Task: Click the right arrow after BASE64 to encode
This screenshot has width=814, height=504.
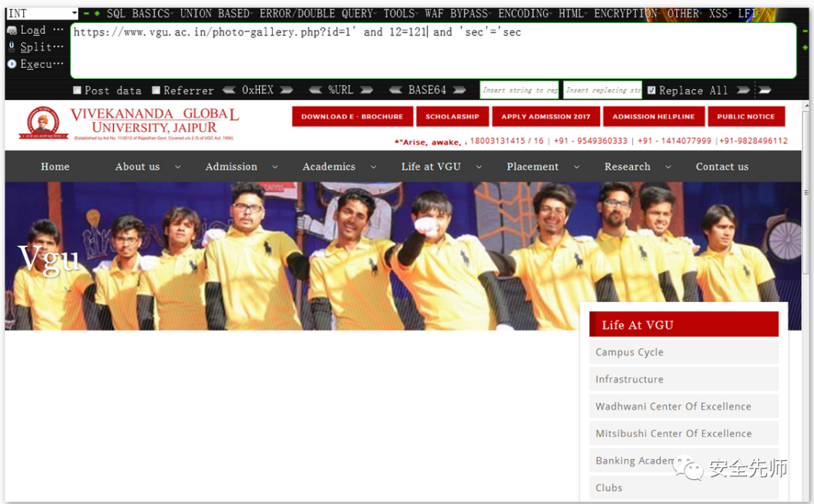Action: click(x=459, y=90)
